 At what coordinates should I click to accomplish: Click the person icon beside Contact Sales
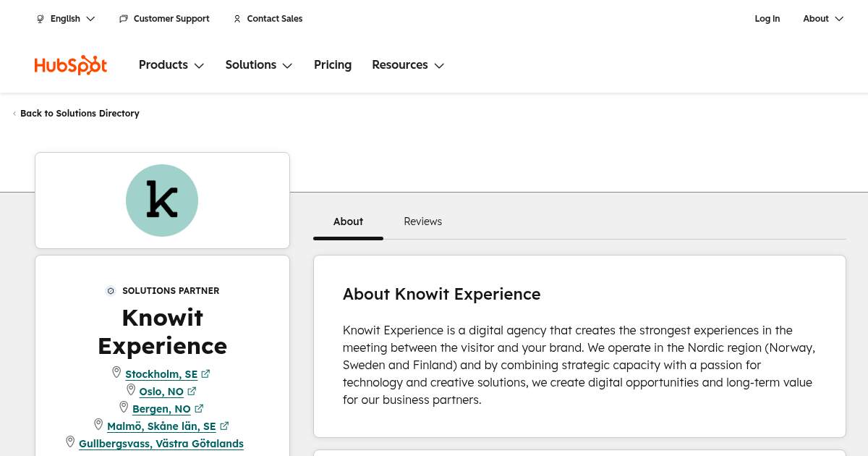pyautogui.click(x=237, y=19)
